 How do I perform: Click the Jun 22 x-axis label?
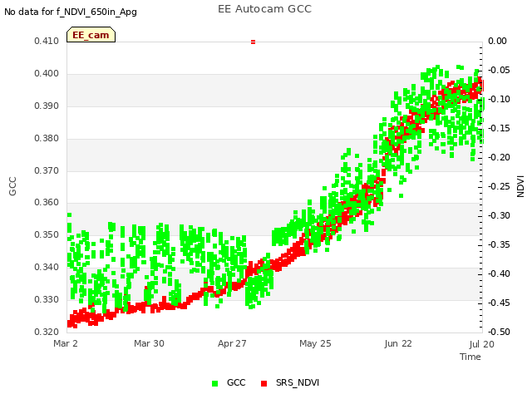[398, 343]
